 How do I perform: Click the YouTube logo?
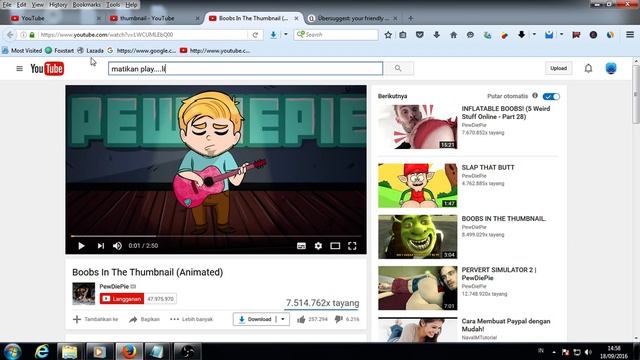(x=47, y=69)
